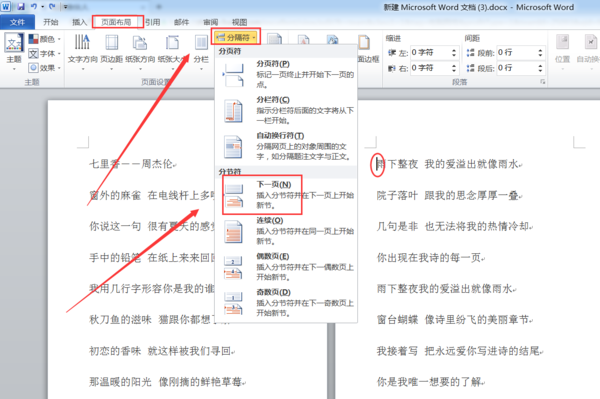Undo the last action
The width and height of the screenshot is (600, 399).
[34, 6]
